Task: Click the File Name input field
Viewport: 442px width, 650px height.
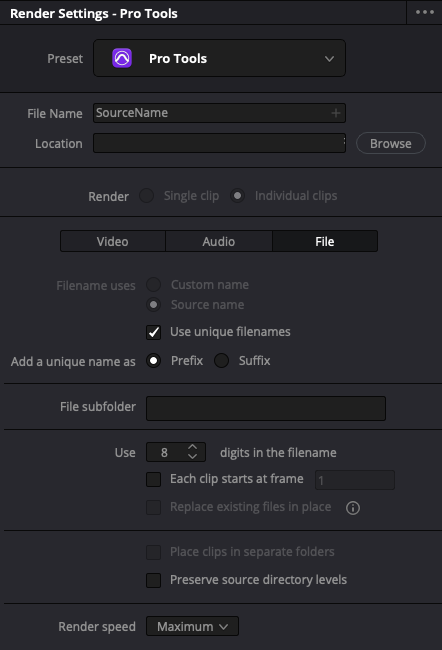Action: coord(219,113)
